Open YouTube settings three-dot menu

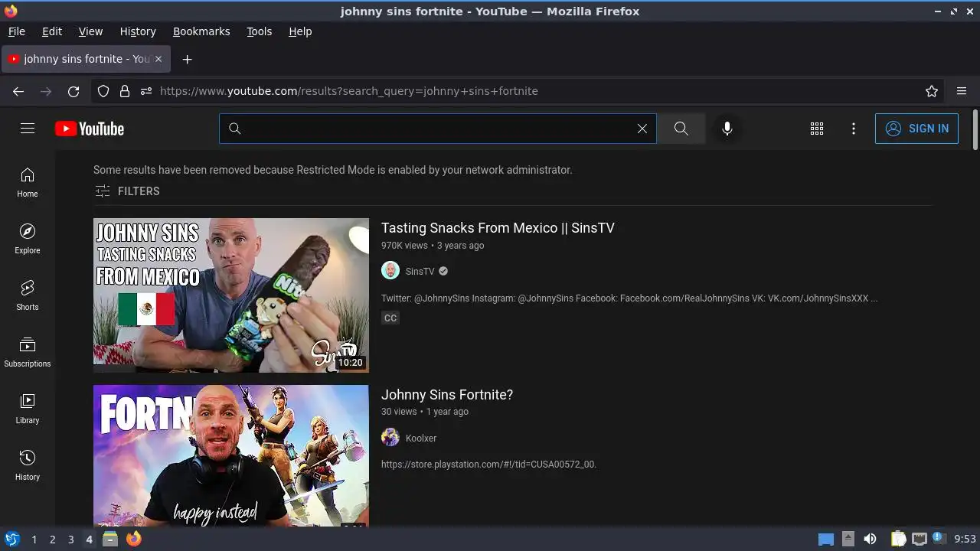(x=854, y=129)
